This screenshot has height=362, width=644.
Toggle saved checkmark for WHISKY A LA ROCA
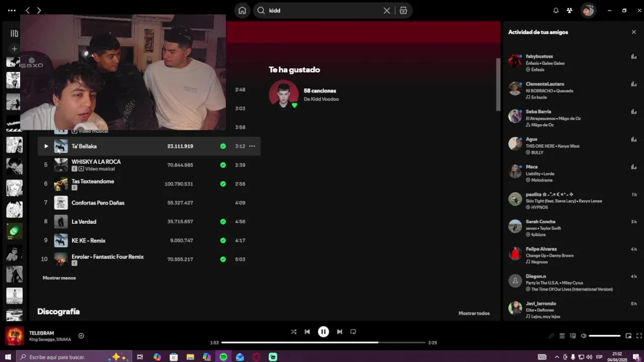coord(223,165)
